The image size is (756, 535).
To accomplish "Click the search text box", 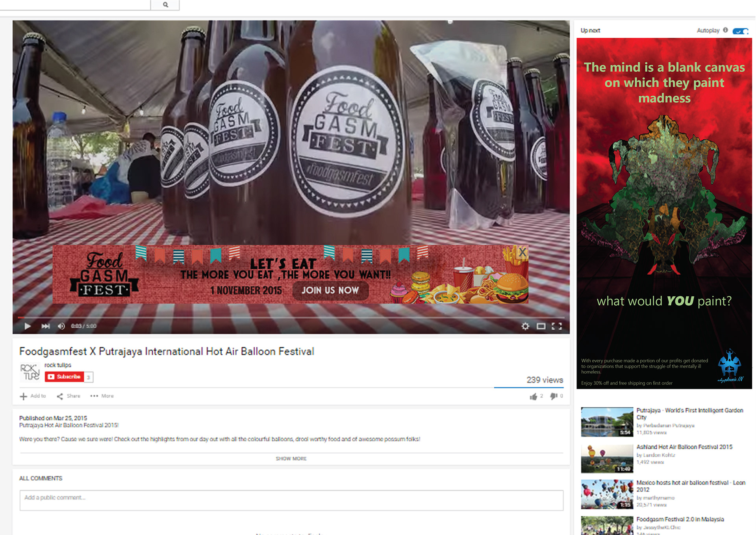I will (x=75, y=5).
